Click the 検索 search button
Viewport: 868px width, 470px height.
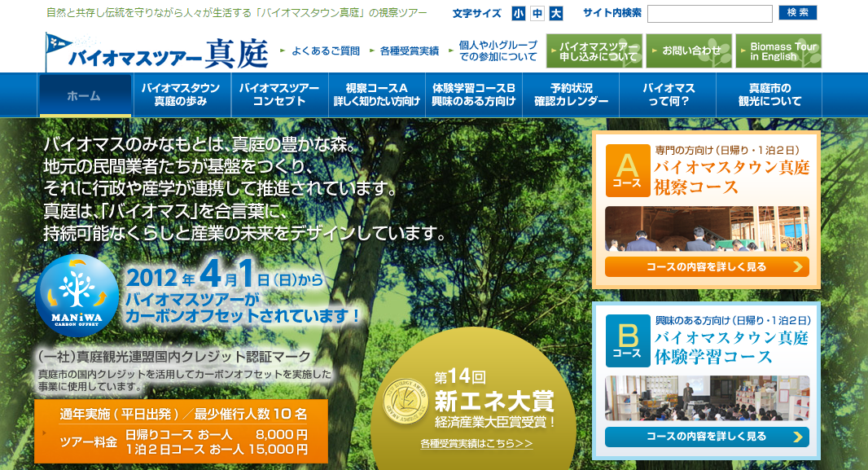pyautogui.click(x=798, y=13)
